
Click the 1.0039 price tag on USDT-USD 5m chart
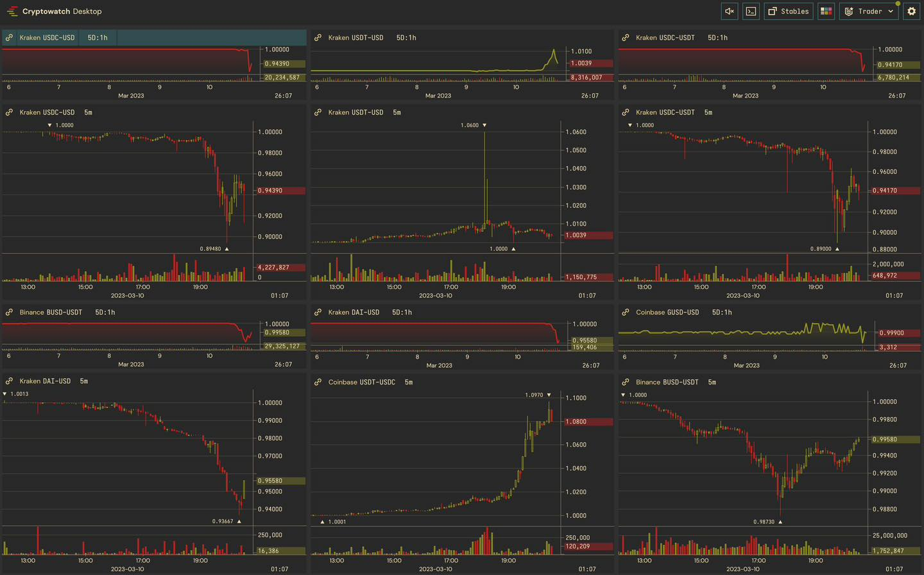[x=588, y=236]
